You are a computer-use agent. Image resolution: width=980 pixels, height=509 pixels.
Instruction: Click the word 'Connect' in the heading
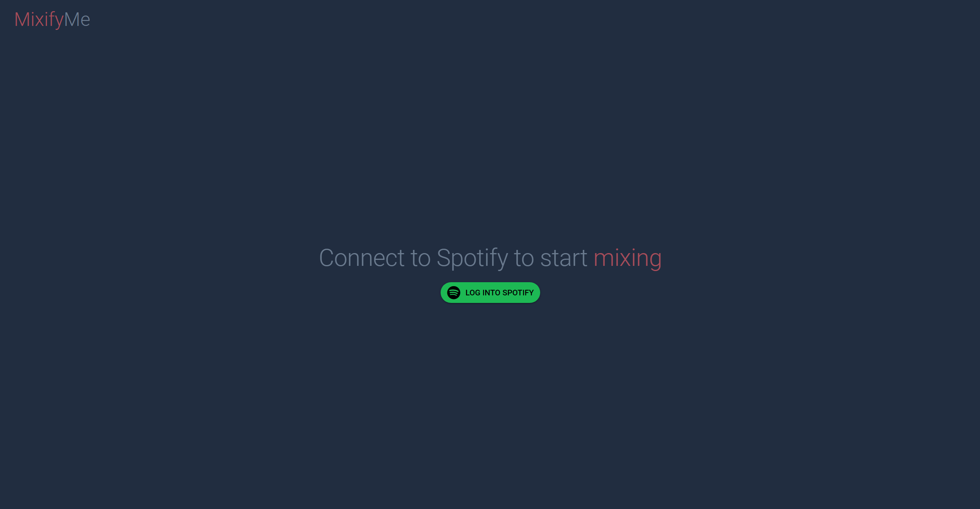tap(362, 258)
